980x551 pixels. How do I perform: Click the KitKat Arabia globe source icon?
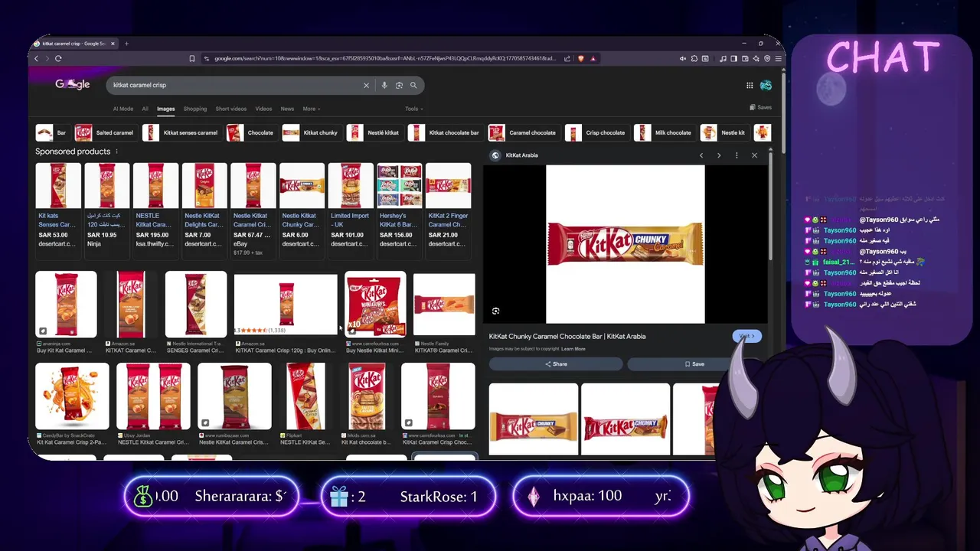(x=495, y=155)
